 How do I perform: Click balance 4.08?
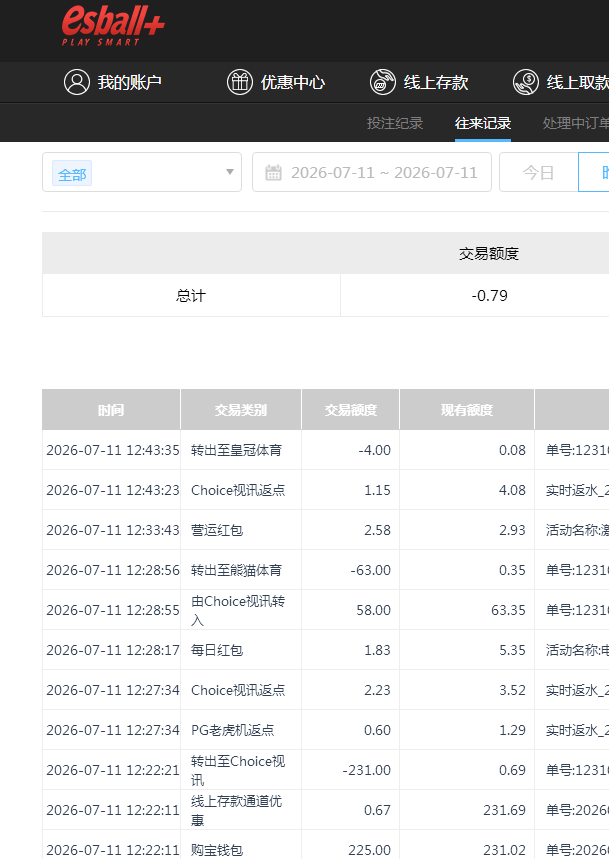tap(512, 490)
